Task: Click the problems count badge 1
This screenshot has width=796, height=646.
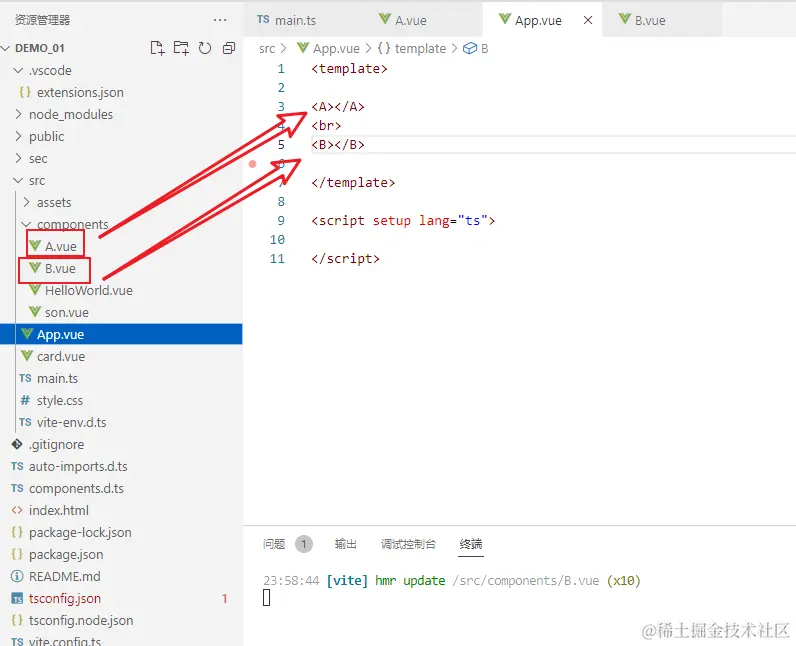Action: pyautogui.click(x=304, y=545)
